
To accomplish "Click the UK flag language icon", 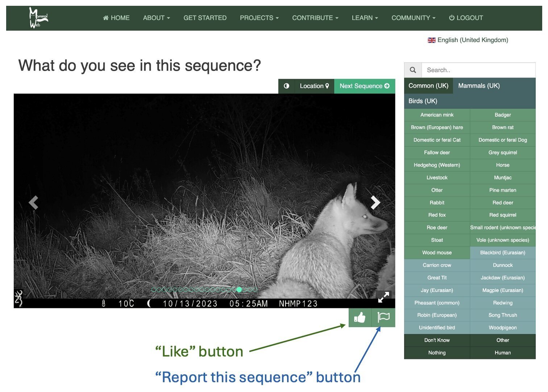I will point(431,40).
